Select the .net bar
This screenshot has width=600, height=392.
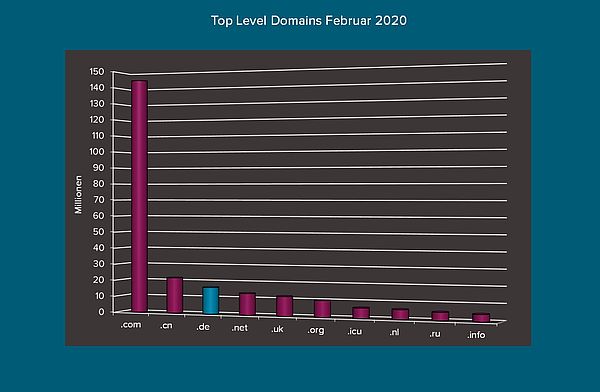coord(247,304)
